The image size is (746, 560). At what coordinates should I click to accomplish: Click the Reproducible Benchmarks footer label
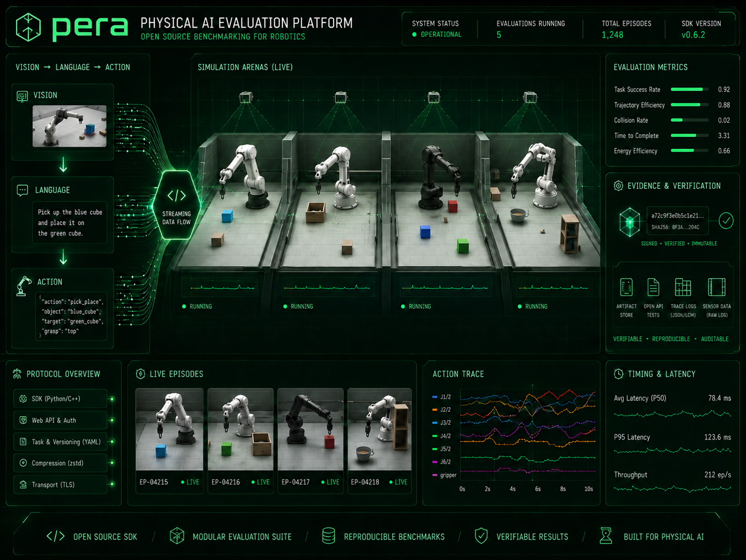click(x=394, y=537)
